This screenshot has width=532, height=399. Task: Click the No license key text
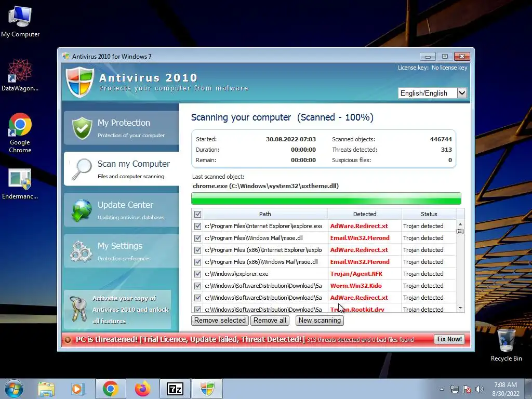pos(449,68)
